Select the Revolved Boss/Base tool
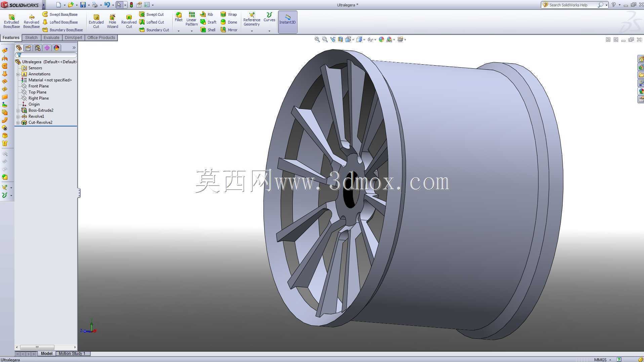Viewport: 644px width, 362px height. point(31,22)
